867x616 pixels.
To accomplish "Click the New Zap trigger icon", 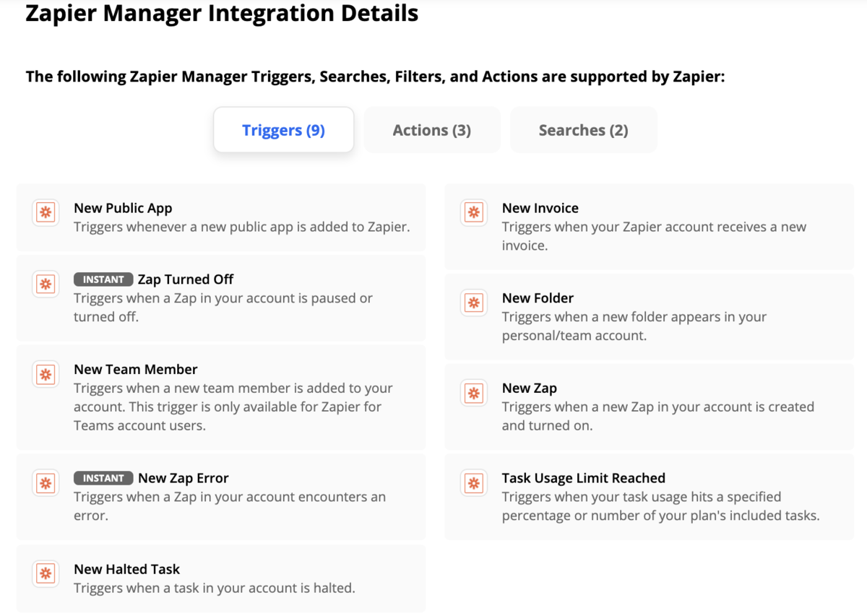I will [474, 393].
